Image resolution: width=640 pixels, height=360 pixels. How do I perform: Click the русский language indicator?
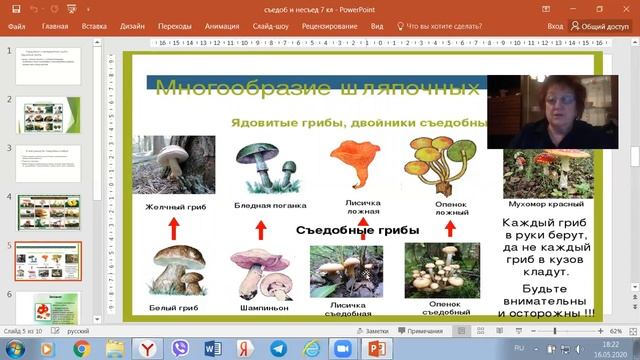pos(78,331)
